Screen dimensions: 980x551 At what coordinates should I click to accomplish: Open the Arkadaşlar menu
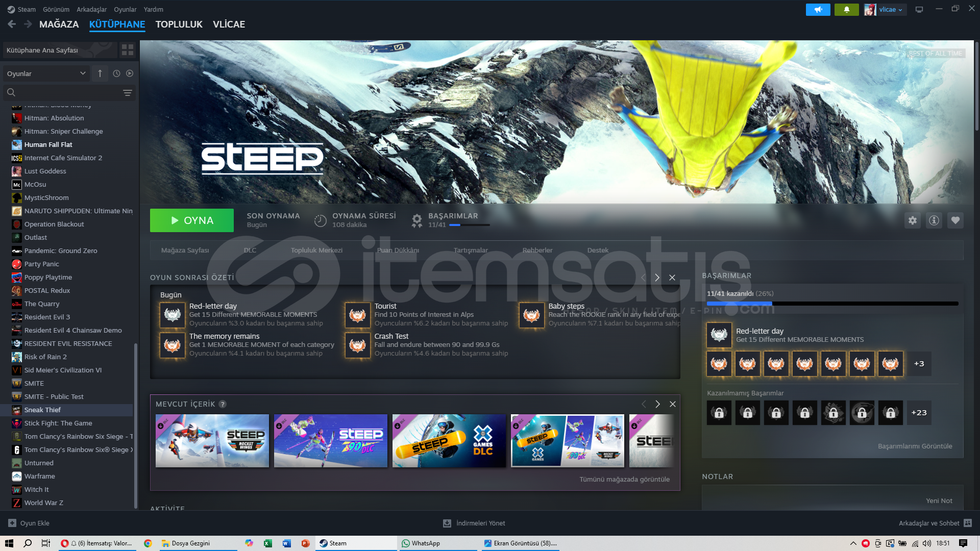click(x=92, y=9)
